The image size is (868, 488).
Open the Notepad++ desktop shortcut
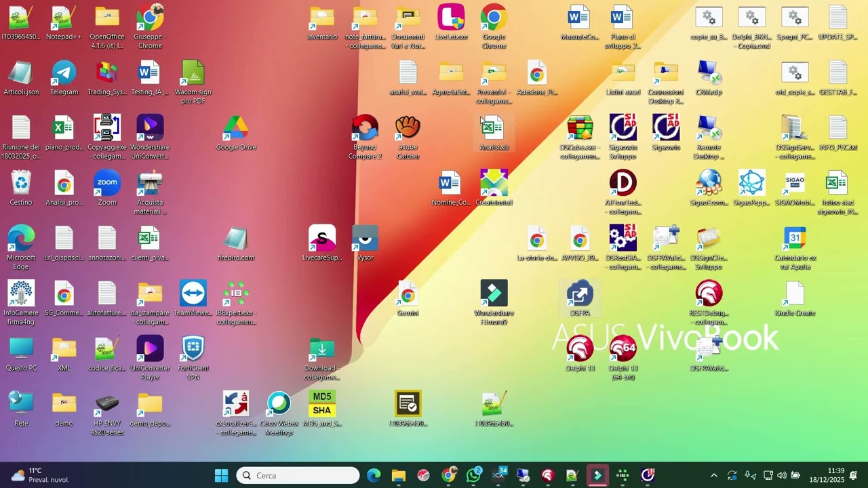click(x=64, y=23)
